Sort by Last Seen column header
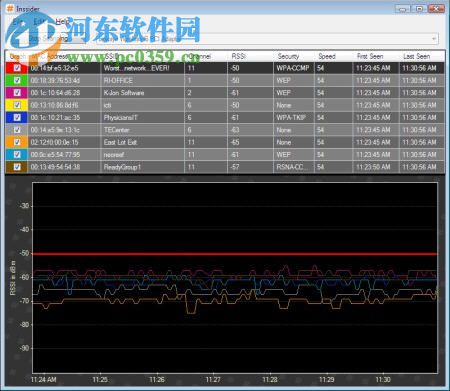The height and width of the screenshot is (391, 450). coord(422,56)
